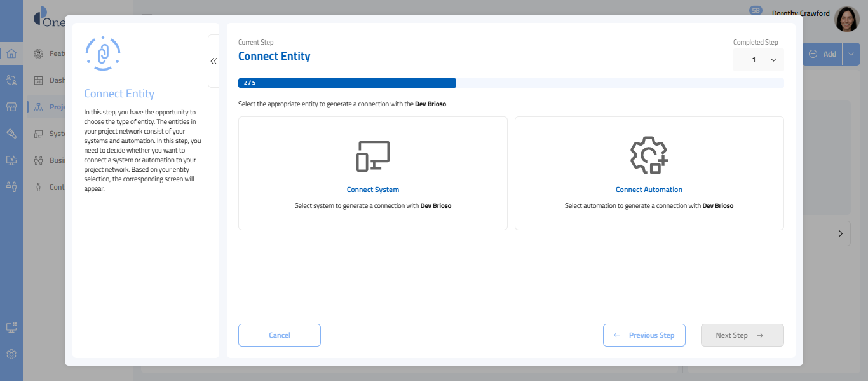This screenshot has width=868, height=381.
Task: Click Dorothy Crawford's profile avatar
Action: pos(846,20)
